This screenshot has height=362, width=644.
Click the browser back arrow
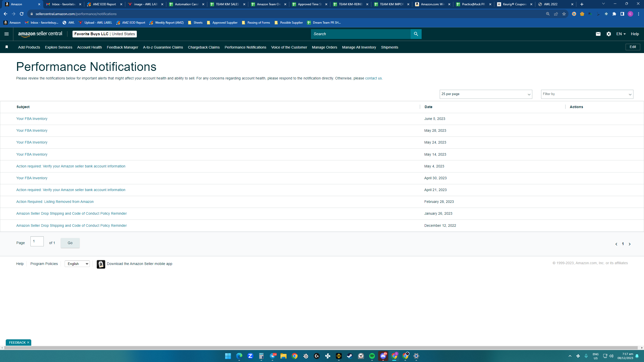point(6,14)
